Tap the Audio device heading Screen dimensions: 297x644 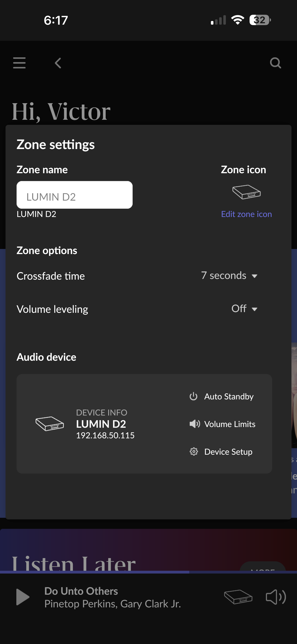(x=47, y=357)
